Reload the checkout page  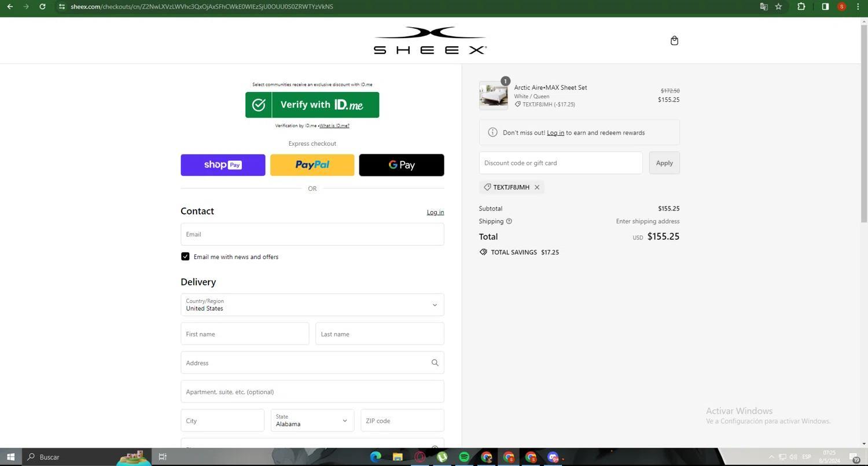(x=42, y=6)
